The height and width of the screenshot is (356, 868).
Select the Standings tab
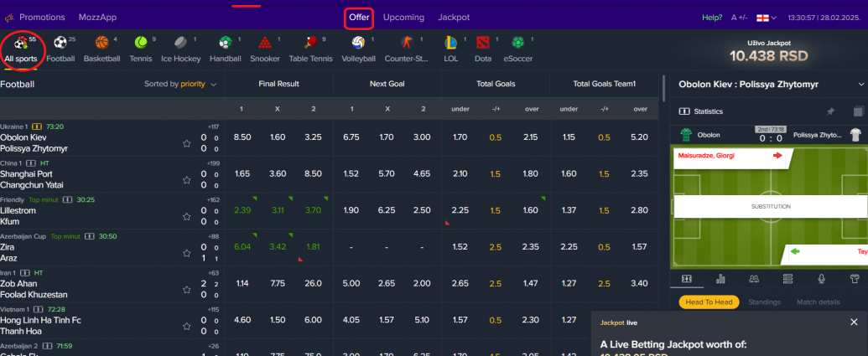coord(765,302)
